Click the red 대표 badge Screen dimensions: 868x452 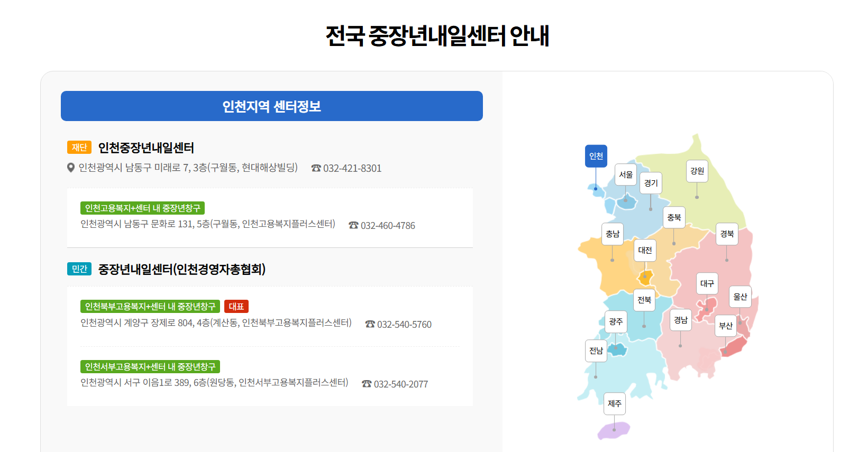click(236, 307)
